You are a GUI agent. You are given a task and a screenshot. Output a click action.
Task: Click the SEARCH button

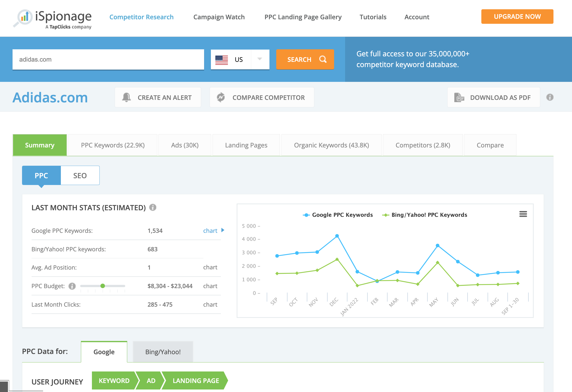pyautogui.click(x=305, y=59)
